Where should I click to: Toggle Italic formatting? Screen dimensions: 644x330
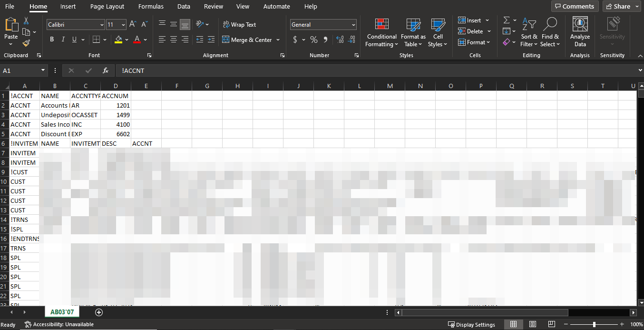[x=63, y=40]
